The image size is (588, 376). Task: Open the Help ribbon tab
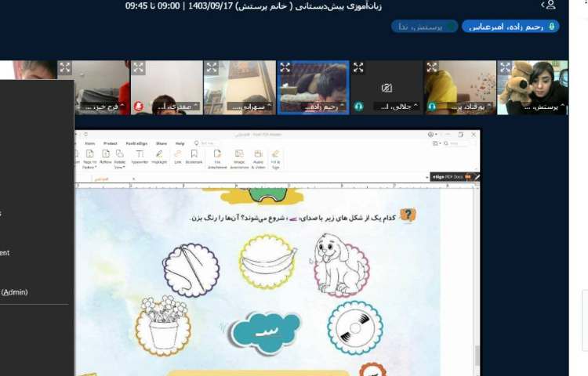click(180, 143)
